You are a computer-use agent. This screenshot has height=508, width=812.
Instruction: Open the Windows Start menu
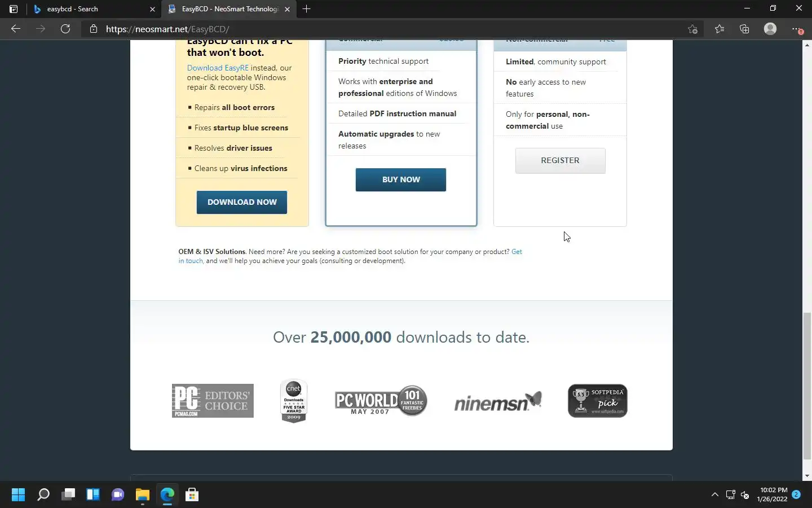tap(18, 495)
